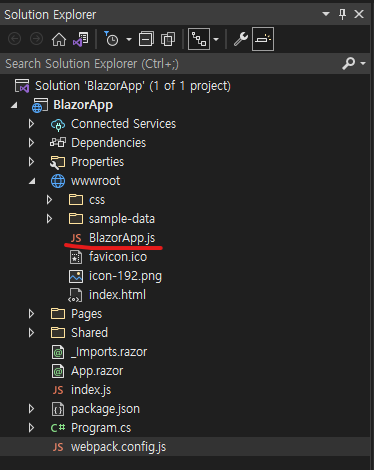Viewport: 374px width, 470px height.
Task: Expand the sample-data folder
Action: point(49,219)
